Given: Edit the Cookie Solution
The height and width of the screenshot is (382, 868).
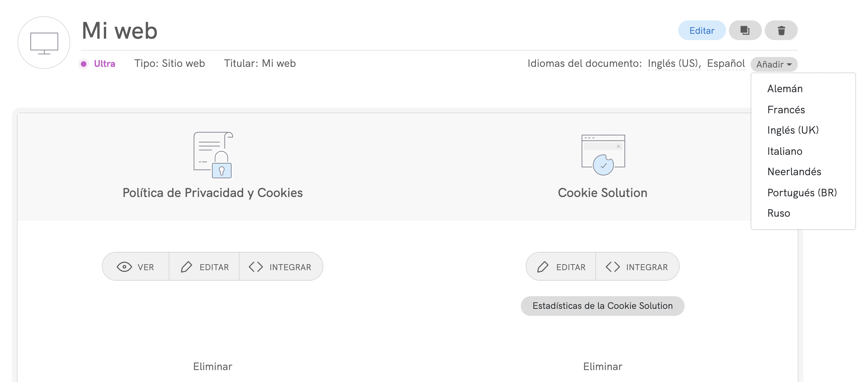Looking at the screenshot, I should 561,267.
